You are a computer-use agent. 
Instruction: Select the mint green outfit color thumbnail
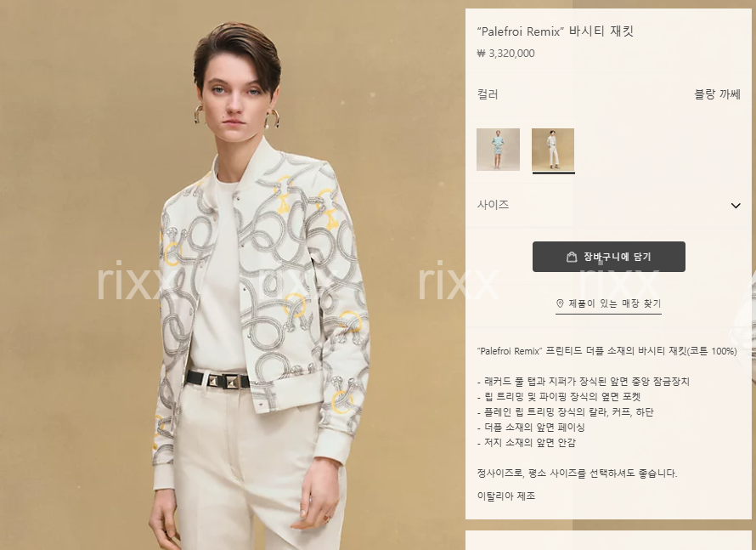click(x=498, y=150)
